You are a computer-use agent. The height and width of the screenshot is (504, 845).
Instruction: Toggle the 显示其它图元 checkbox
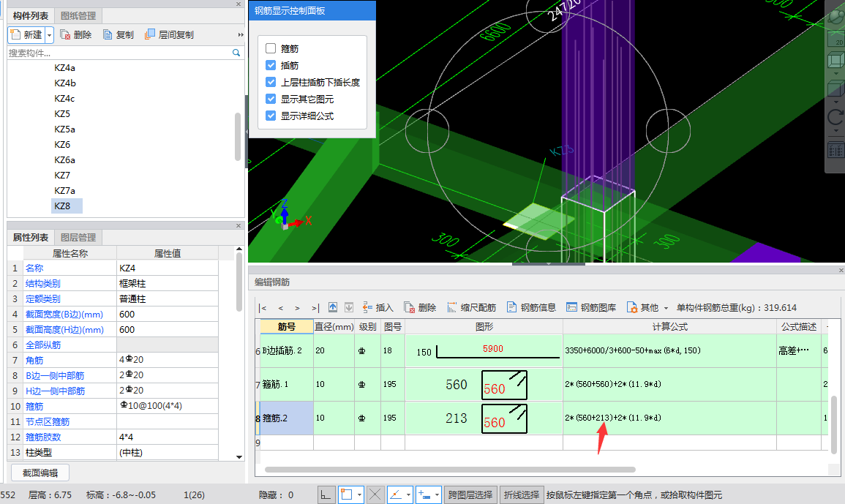click(x=271, y=99)
